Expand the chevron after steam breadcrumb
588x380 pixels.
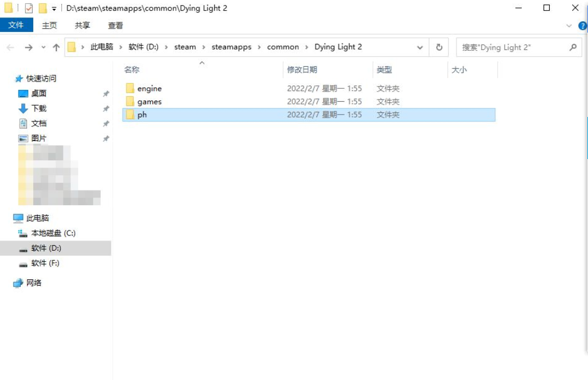203,47
